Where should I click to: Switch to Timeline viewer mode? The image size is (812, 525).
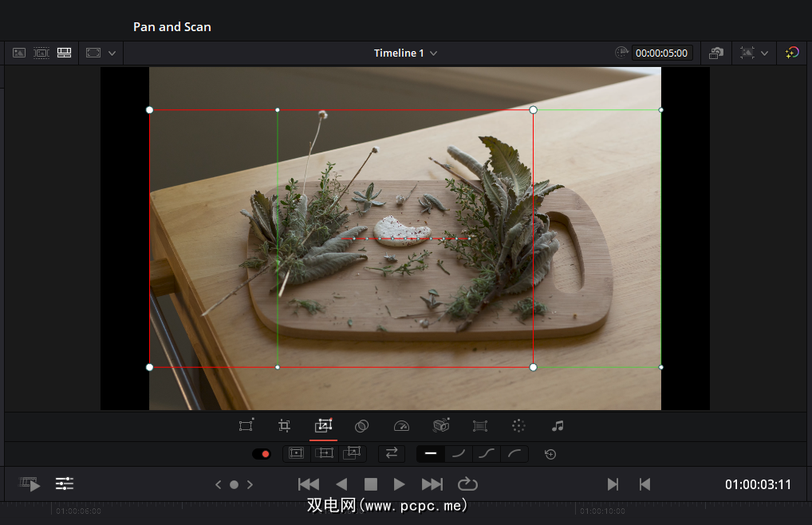pyautogui.click(x=65, y=53)
